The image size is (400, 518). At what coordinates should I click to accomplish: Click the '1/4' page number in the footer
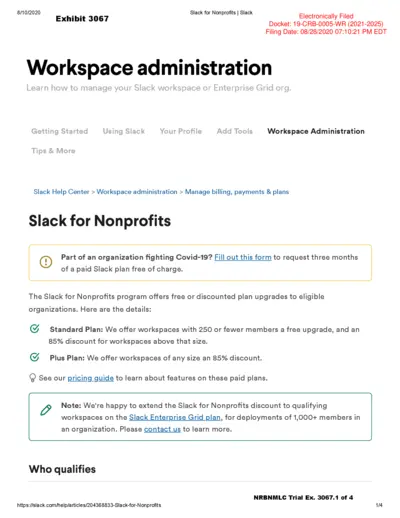coord(379,505)
